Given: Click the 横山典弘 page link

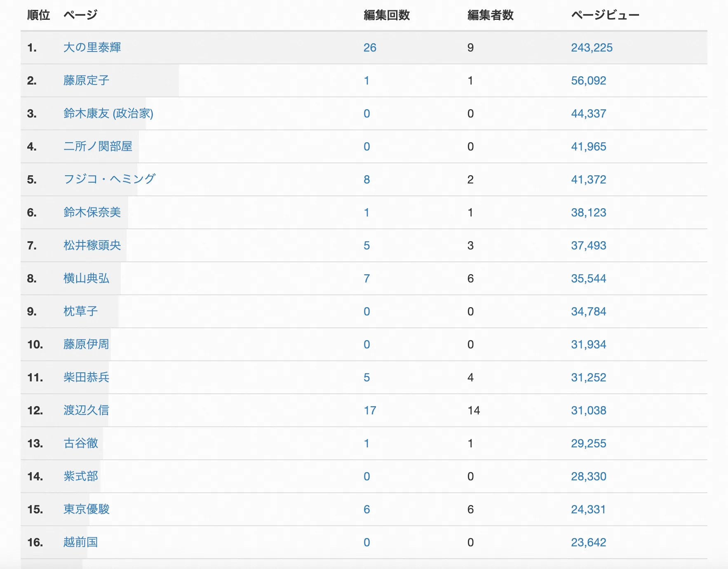Looking at the screenshot, I should (86, 278).
